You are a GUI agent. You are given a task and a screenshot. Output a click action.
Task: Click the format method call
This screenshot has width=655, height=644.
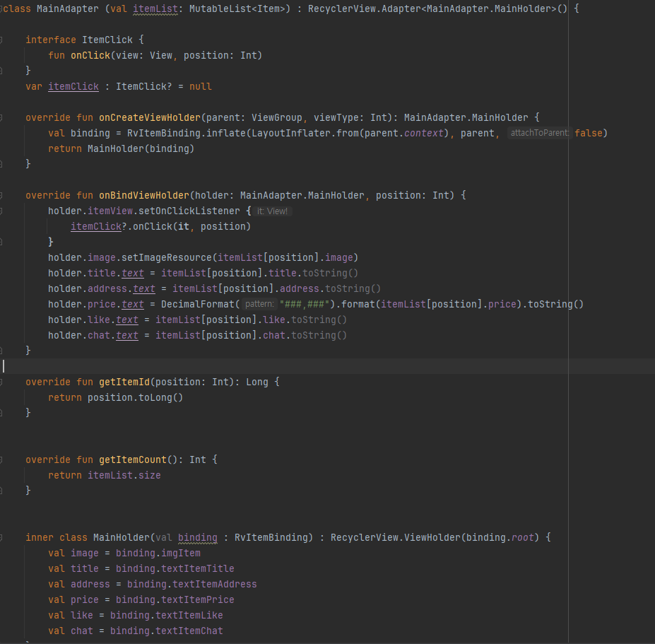point(358,304)
